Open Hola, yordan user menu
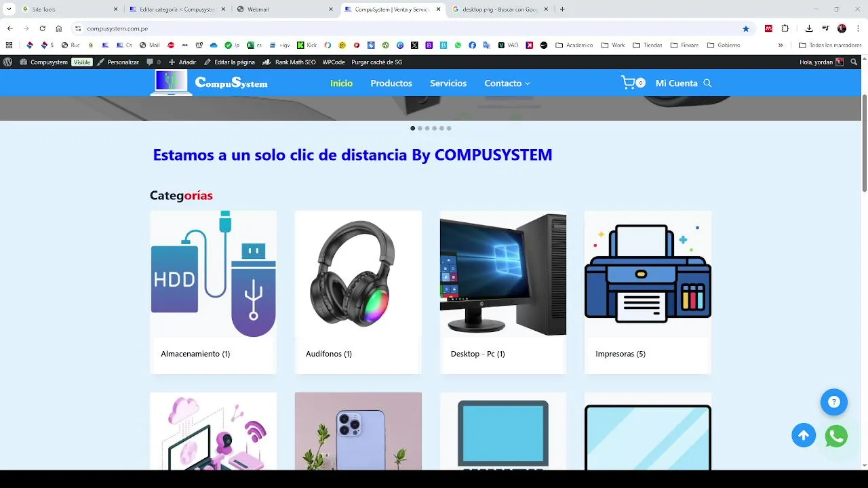 pyautogui.click(x=821, y=62)
